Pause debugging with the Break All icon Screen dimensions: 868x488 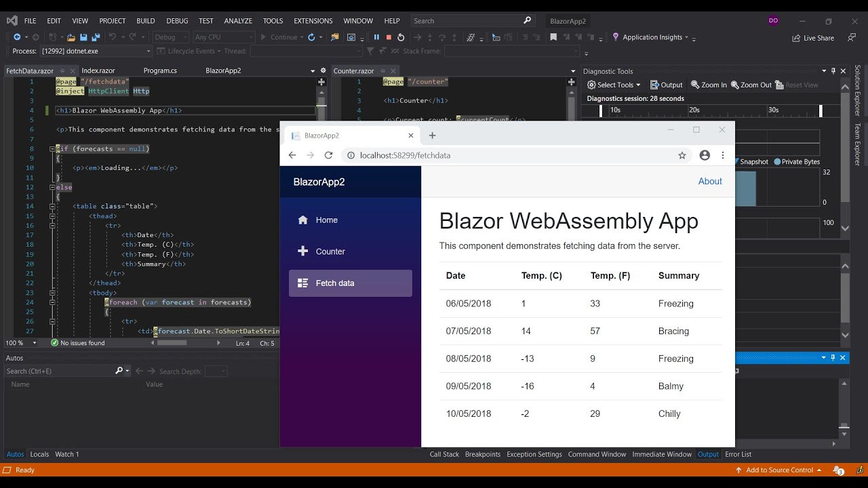click(376, 37)
